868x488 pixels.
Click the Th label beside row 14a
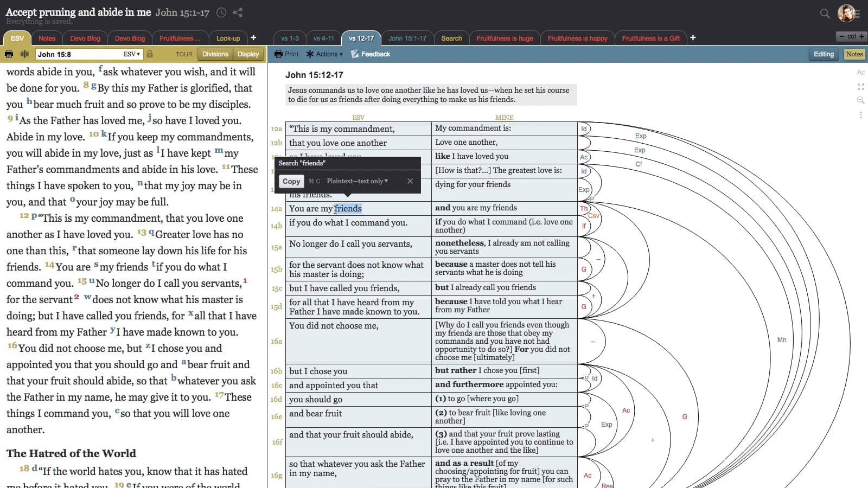click(x=584, y=209)
